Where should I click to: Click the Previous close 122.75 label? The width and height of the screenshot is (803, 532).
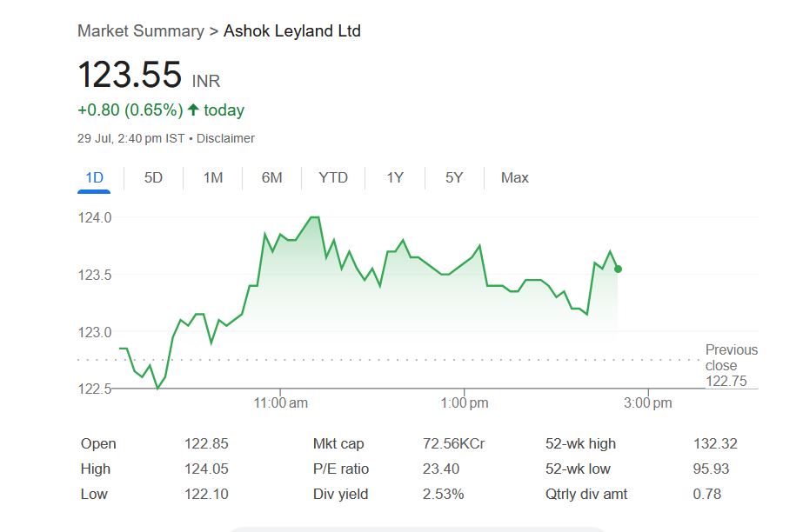coord(731,365)
